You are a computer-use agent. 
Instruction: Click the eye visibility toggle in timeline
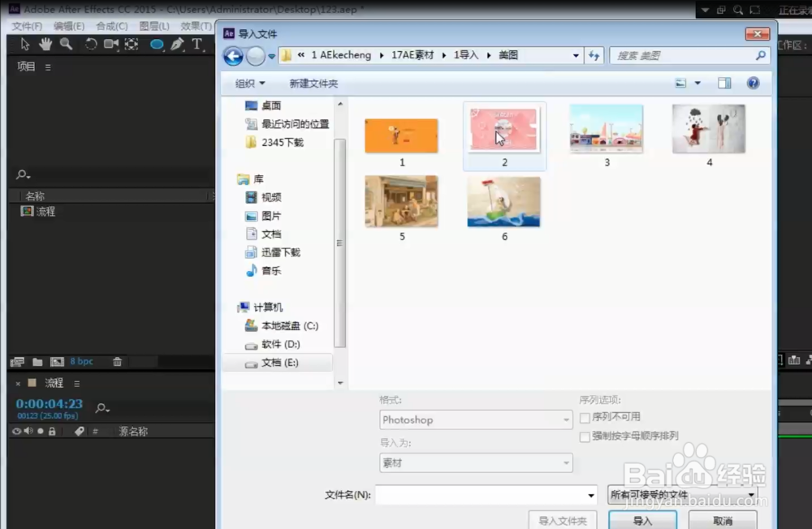click(16, 431)
